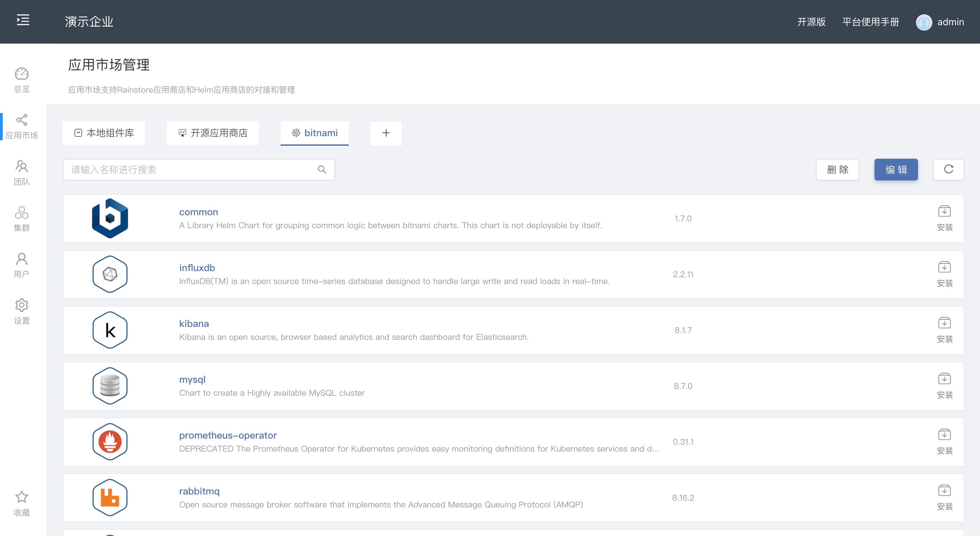The width and height of the screenshot is (980, 536).
Task: Click the search magnifier icon
Action: [322, 170]
